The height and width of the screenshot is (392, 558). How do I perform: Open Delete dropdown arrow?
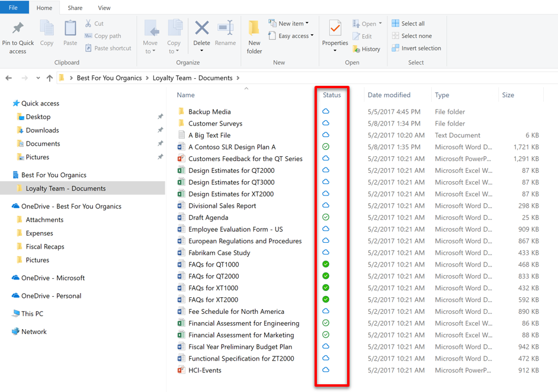point(202,50)
